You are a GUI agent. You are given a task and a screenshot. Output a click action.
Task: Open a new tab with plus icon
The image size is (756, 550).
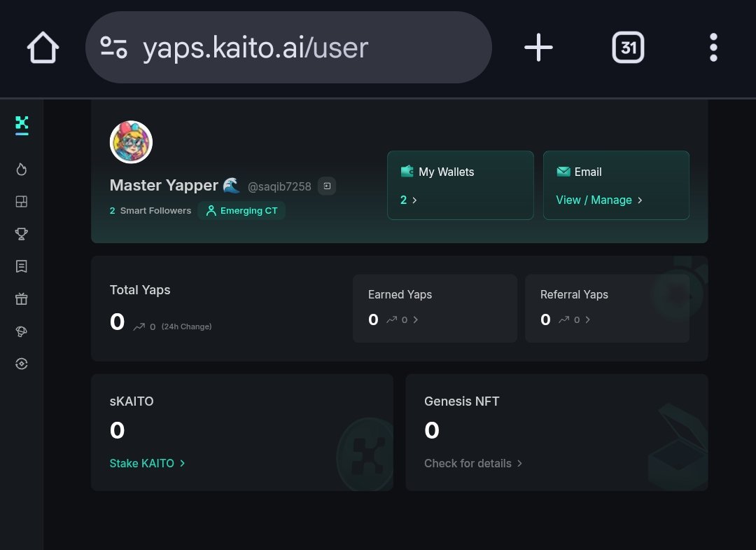[x=538, y=47]
